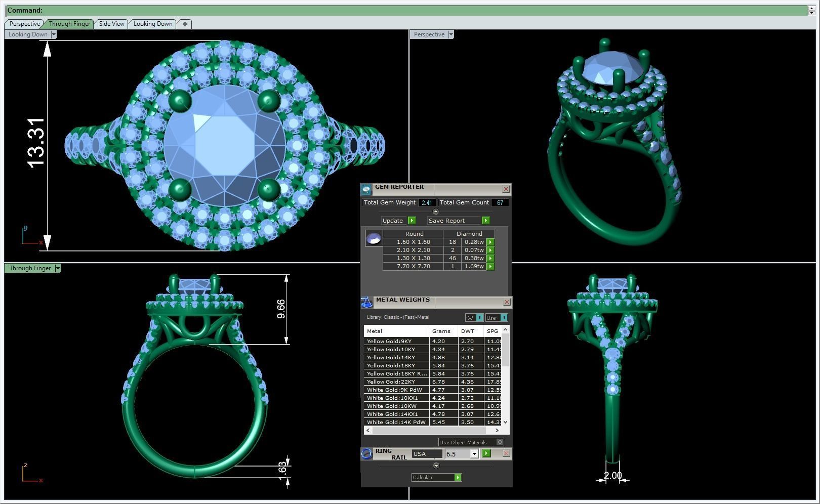Click the metal table scroll-down arrow
Image resolution: width=820 pixels, height=504 pixels.
(505, 422)
